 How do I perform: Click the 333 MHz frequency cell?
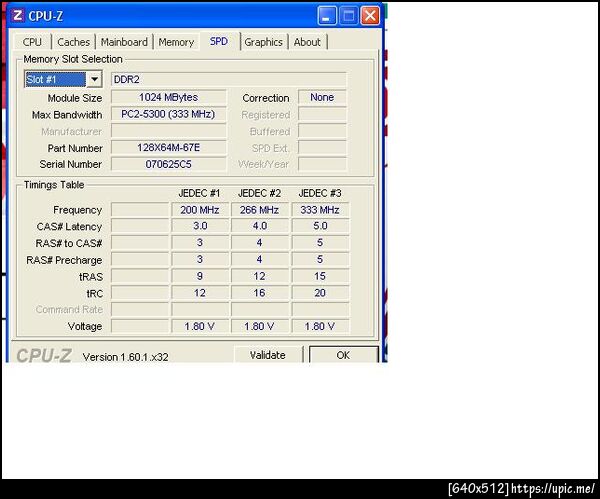(x=320, y=210)
